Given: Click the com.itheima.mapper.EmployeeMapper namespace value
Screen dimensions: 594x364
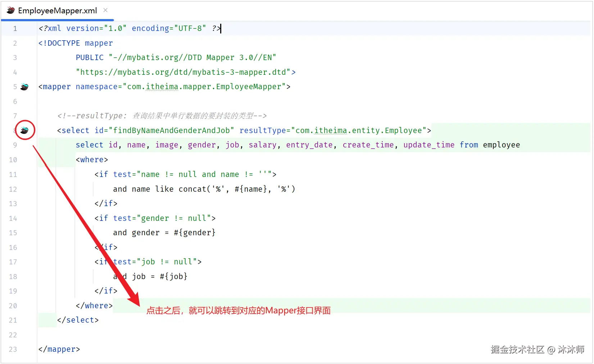Looking at the screenshot, I should pyautogui.click(x=204, y=87).
